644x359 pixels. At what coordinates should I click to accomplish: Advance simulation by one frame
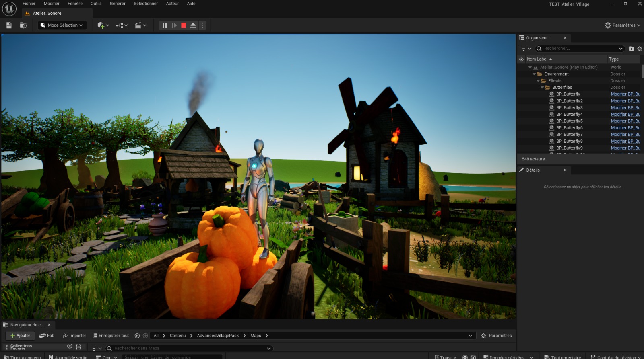coord(174,25)
